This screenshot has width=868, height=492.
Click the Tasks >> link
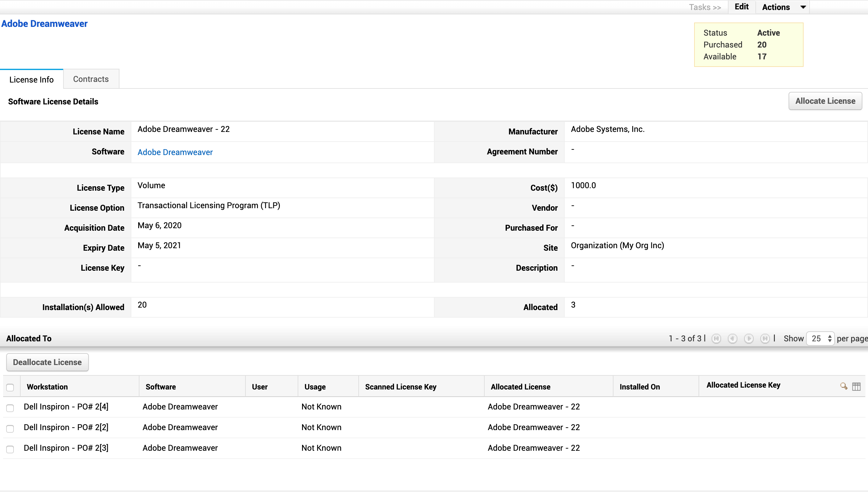pos(705,7)
